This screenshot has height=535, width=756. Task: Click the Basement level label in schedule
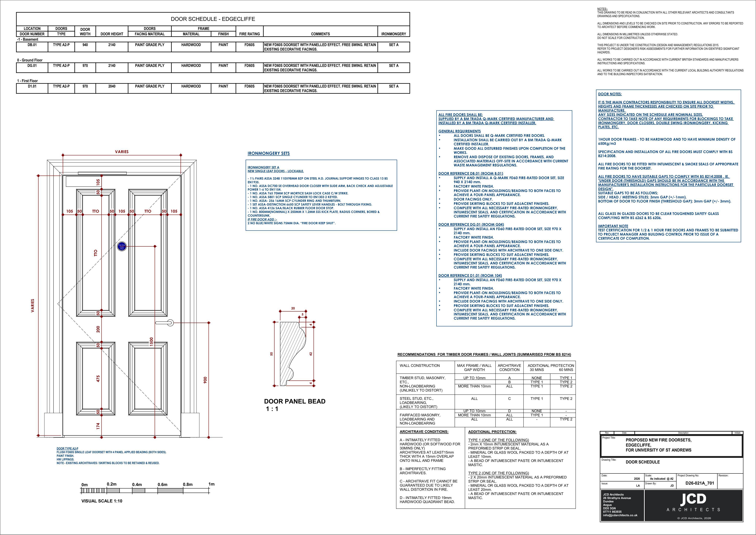point(28,39)
